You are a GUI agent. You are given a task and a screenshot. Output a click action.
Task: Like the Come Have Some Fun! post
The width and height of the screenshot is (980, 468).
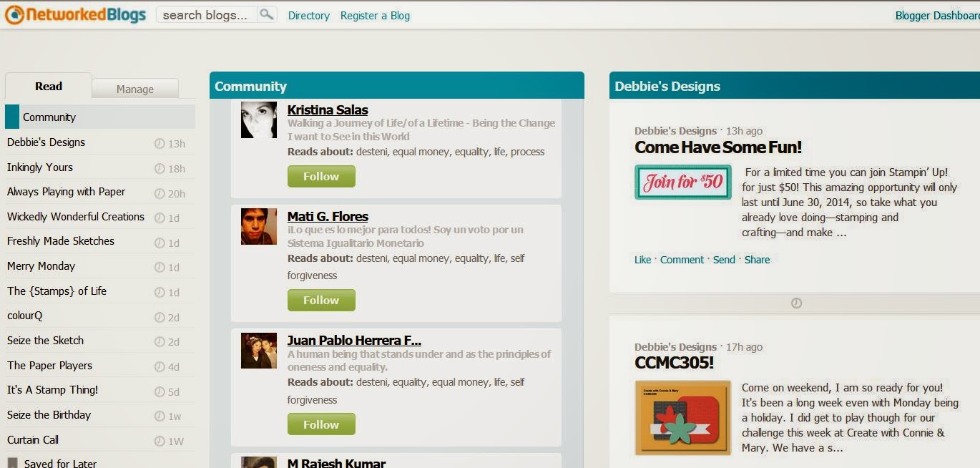pyautogui.click(x=642, y=260)
